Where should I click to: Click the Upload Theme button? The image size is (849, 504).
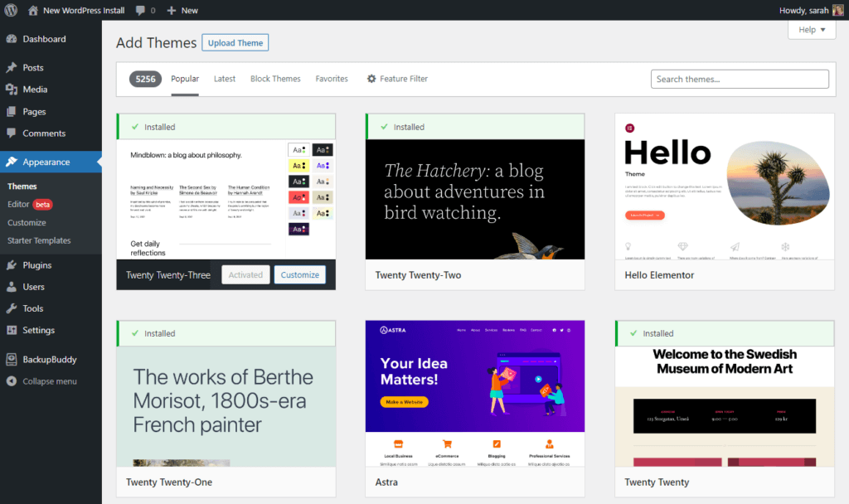point(235,43)
